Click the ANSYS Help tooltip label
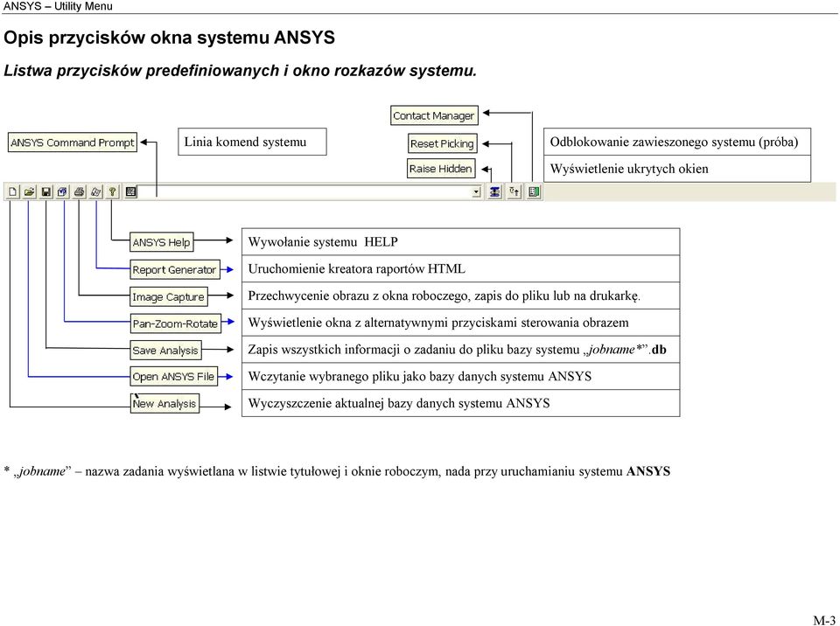This screenshot has width=840, height=626. [x=161, y=242]
